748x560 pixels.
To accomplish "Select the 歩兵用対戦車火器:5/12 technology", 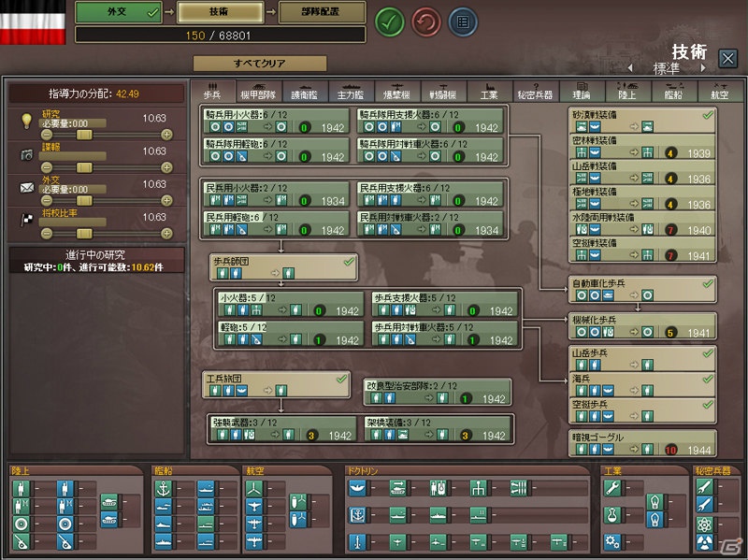I will [x=445, y=334].
